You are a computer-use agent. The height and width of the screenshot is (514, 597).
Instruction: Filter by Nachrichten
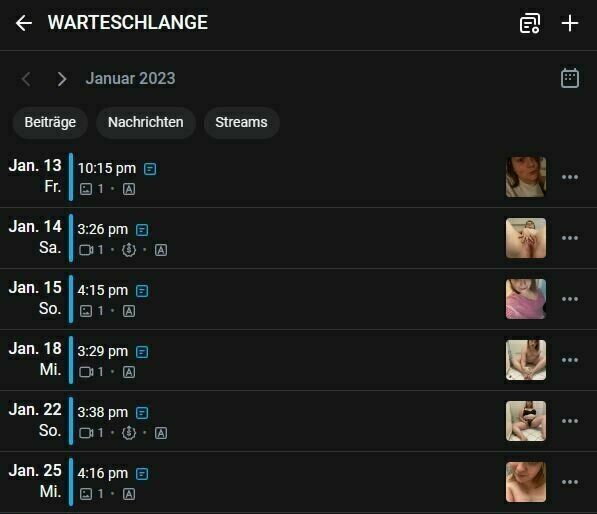146,123
